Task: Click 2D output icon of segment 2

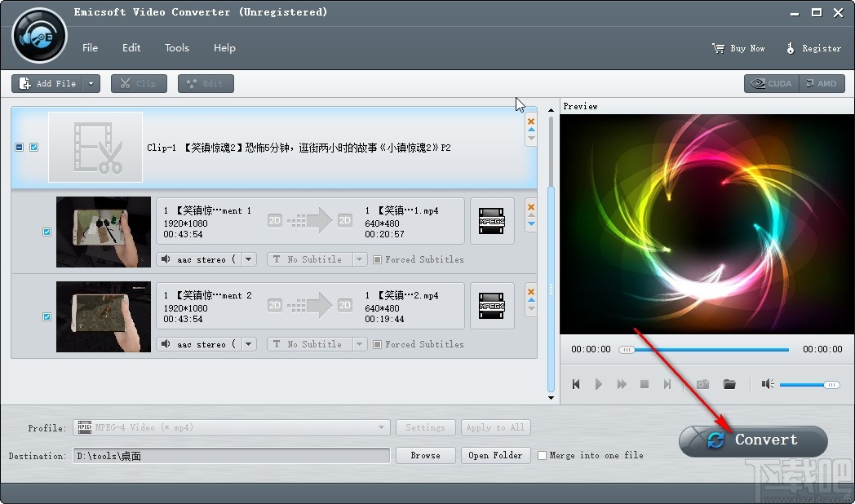Action: tap(344, 305)
